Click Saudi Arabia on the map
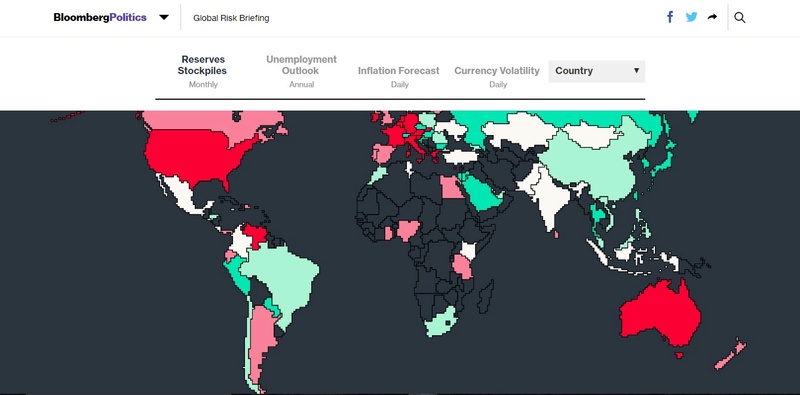This screenshot has height=395, width=800. 482,191
